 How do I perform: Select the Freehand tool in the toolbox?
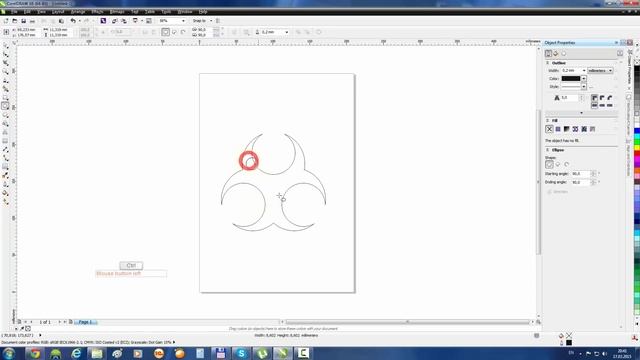[5, 80]
